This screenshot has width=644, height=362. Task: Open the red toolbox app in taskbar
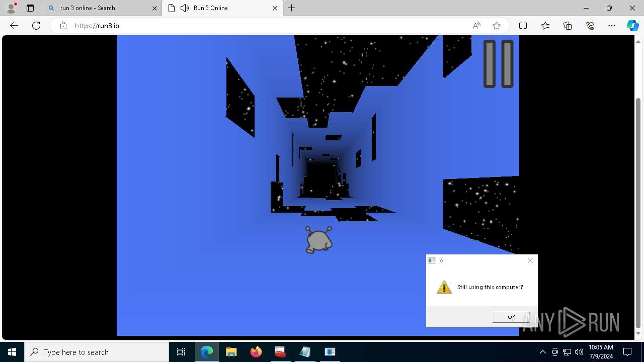pyautogui.click(x=280, y=352)
